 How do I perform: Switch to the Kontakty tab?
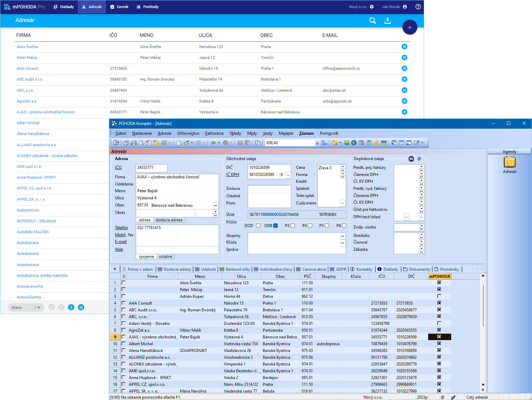click(x=361, y=269)
